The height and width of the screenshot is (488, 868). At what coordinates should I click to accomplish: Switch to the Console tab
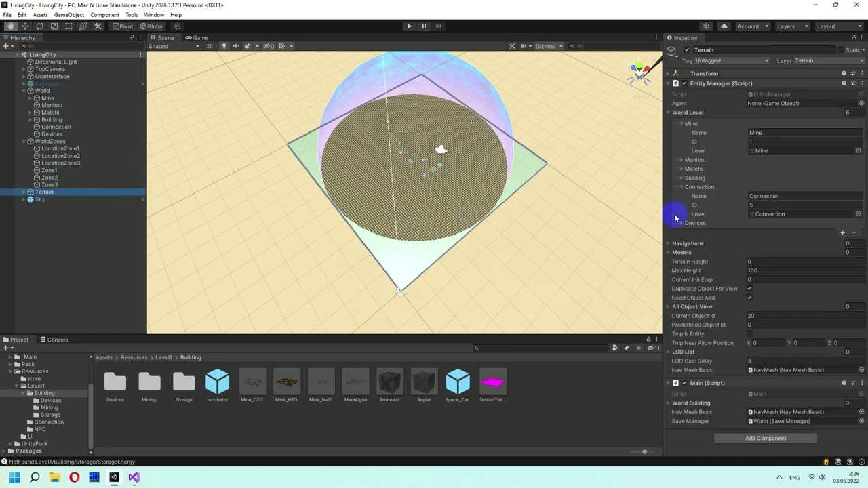point(54,340)
